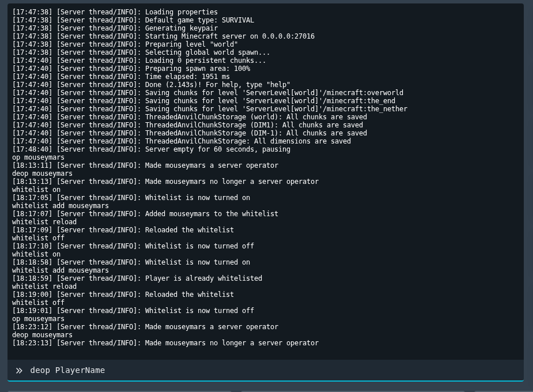This screenshot has height=392, width=533.
Task: Click the 'Preparing level "world"' log line
Action: pyautogui.click(x=125, y=44)
